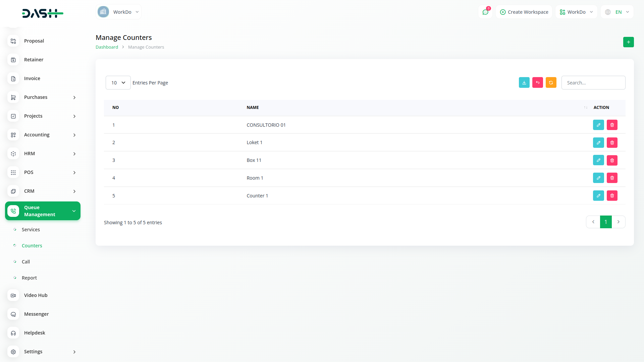Go to the Call submenu item
This screenshot has width=644, height=362.
(26, 262)
